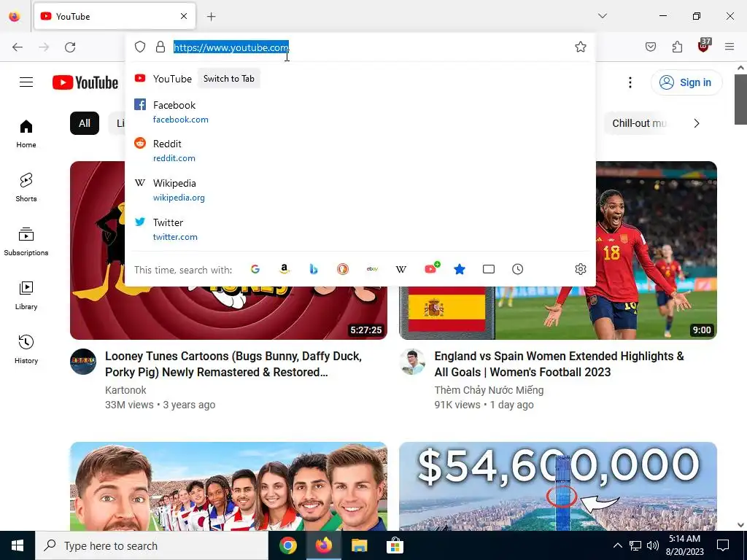This screenshot has width=747, height=560.
Task: Open the MrBeast crowd video thumbnail
Action: [x=228, y=486]
